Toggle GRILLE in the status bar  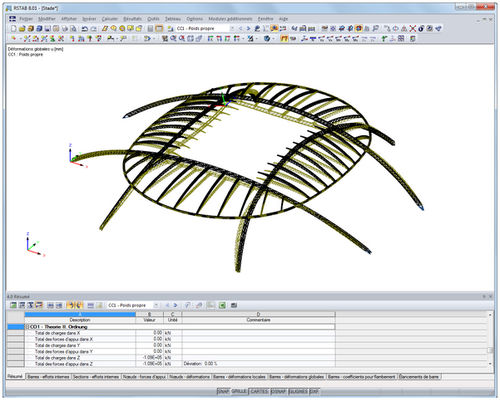(x=239, y=391)
